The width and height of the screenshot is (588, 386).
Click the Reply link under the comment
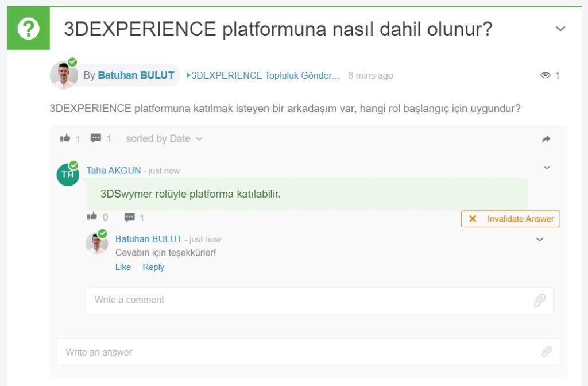(x=153, y=267)
